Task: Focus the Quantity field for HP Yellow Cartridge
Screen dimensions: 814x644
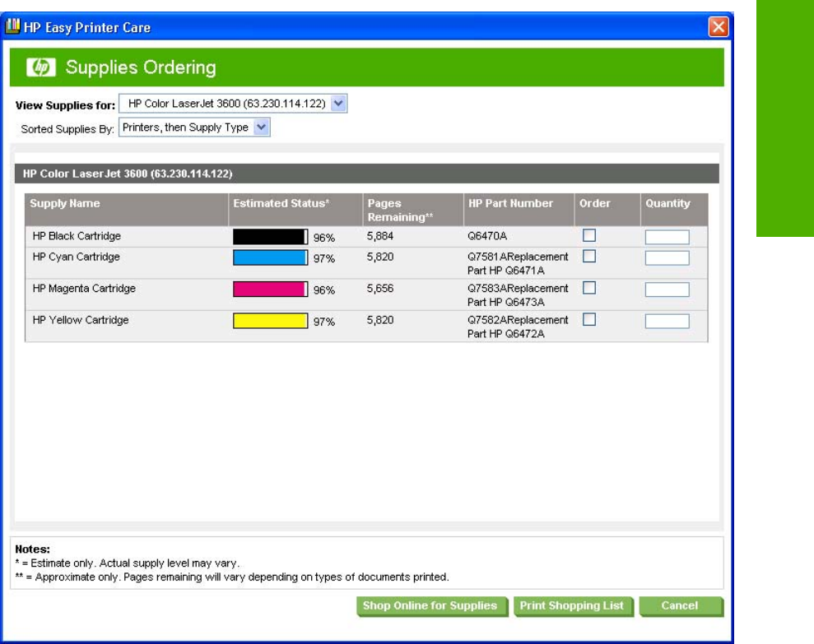Action: (x=667, y=322)
